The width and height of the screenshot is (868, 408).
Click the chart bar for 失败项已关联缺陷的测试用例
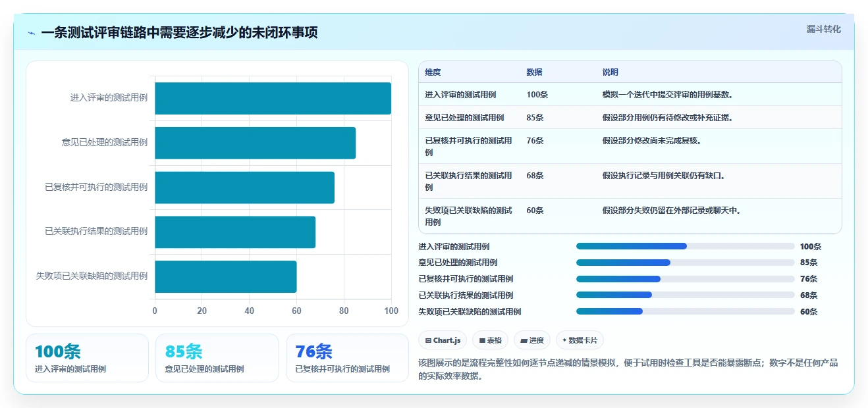(x=226, y=276)
